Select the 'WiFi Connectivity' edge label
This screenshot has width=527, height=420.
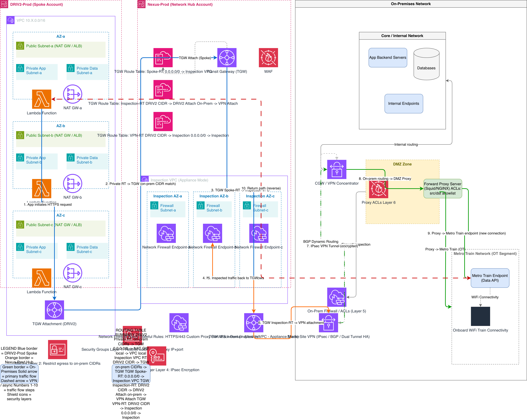pos(485,297)
